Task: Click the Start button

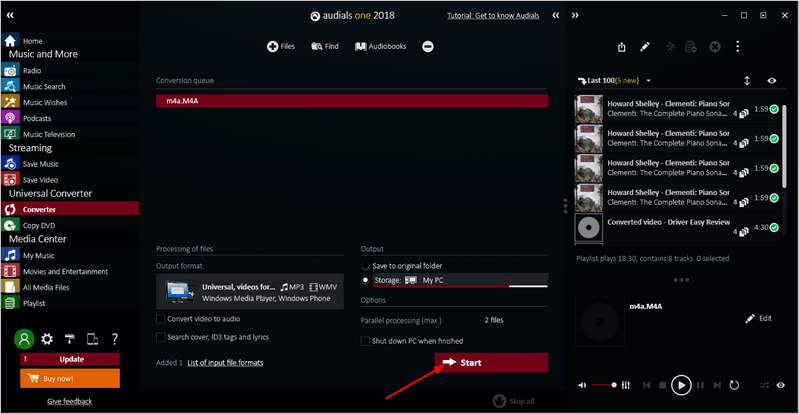Action: (491, 363)
